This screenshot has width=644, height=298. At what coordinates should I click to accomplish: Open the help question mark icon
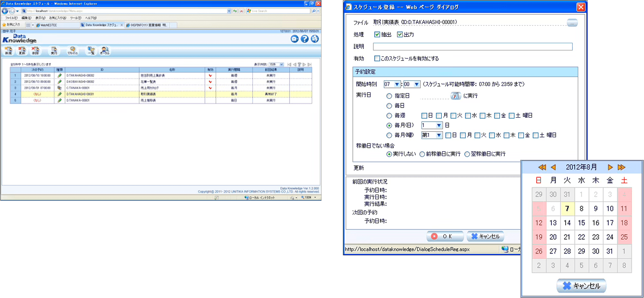click(305, 39)
